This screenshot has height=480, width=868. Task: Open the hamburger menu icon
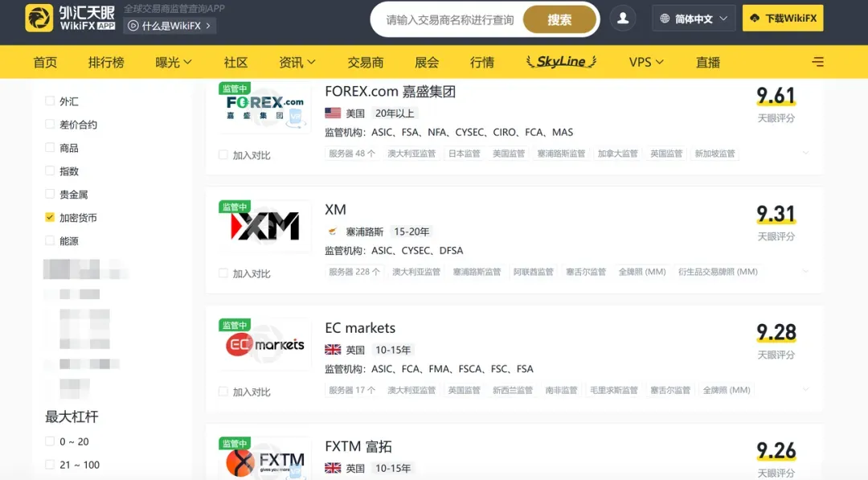(x=817, y=62)
